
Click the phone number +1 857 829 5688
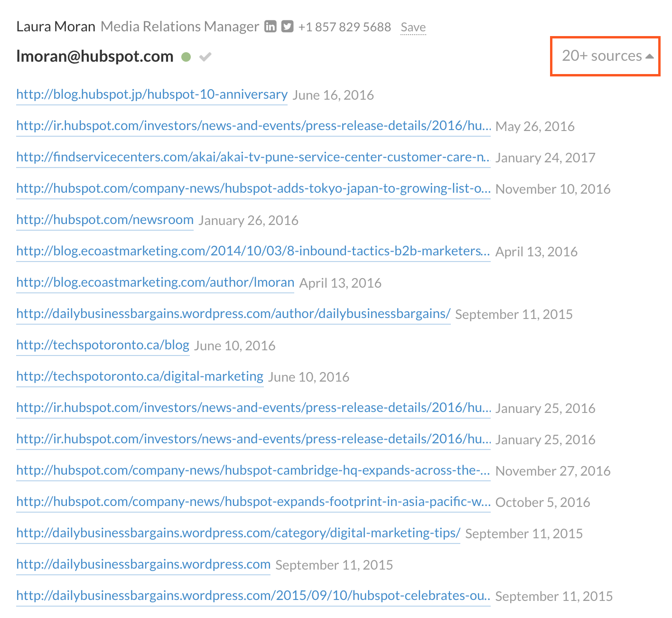[x=345, y=27]
